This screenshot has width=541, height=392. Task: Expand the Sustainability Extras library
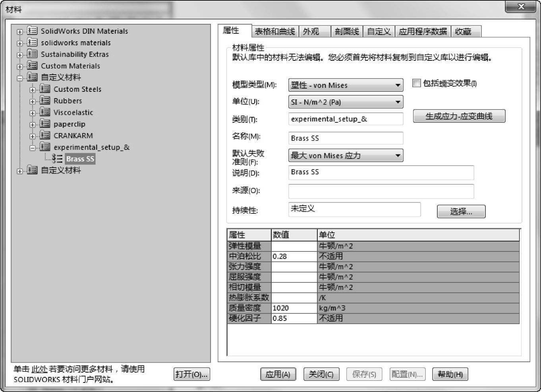coord(20,55)
